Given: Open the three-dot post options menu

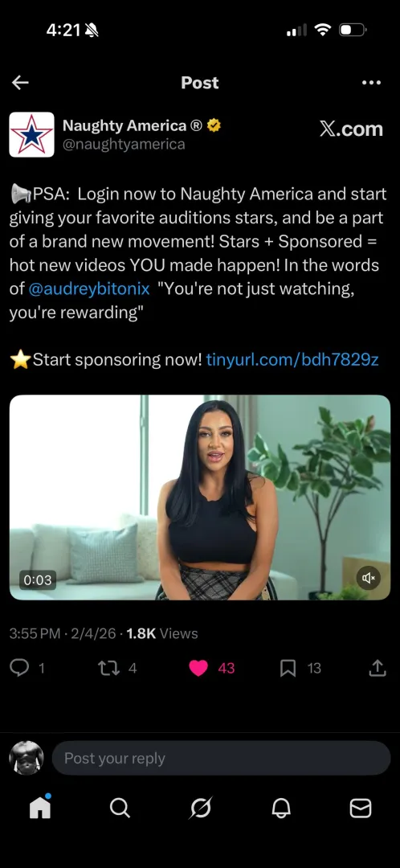Looking at the screenshot, I should (370, 83).
